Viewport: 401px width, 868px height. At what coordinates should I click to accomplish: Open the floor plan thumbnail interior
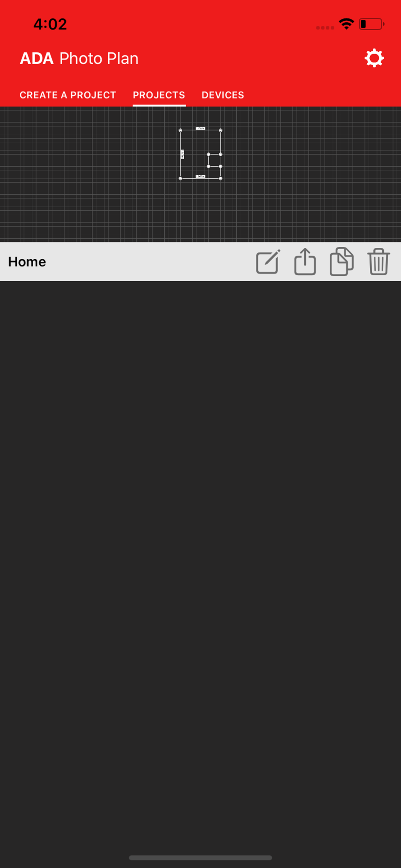pyautogui.click(x=194, y=154)
